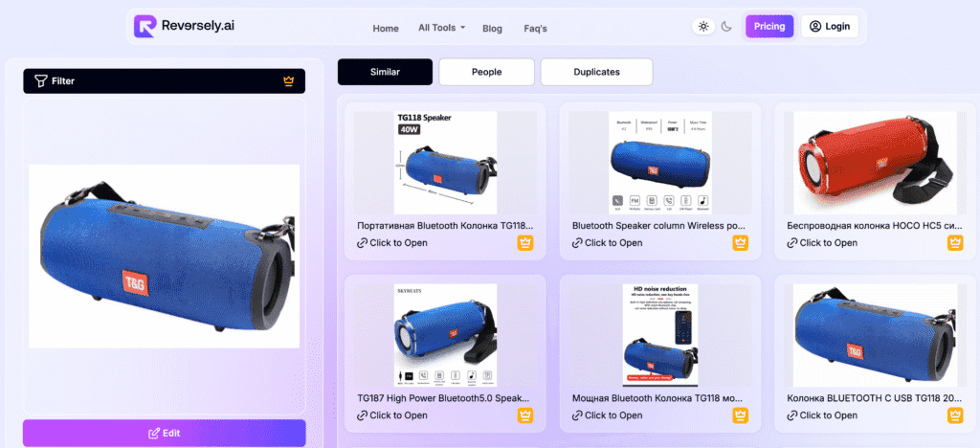Click crown badge on TG118 40W result

pyautogui.click(x=525, y=243)
